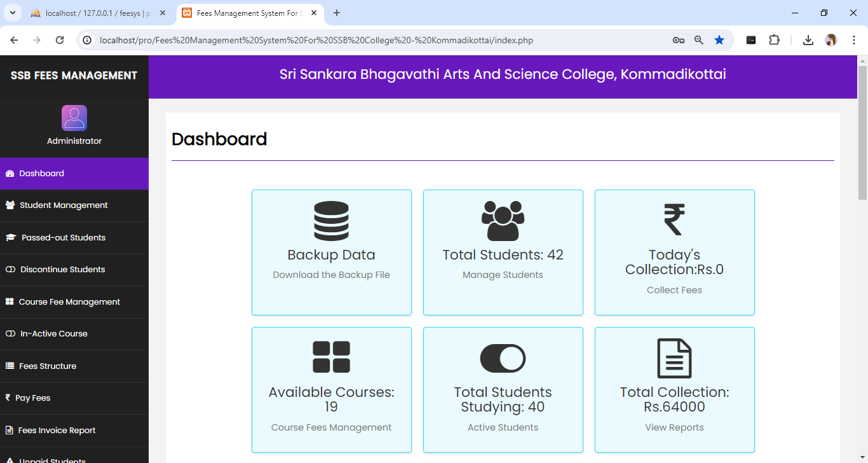The image size is (868, 463).
Task: Click the Student Management people icon
Action: [11, 205]
